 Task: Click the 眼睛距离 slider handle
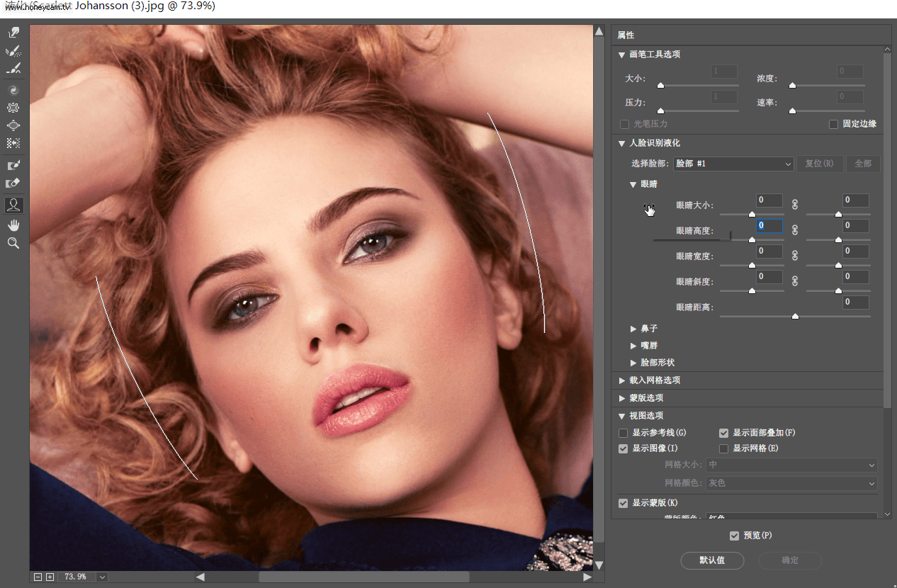coord(795,316)
